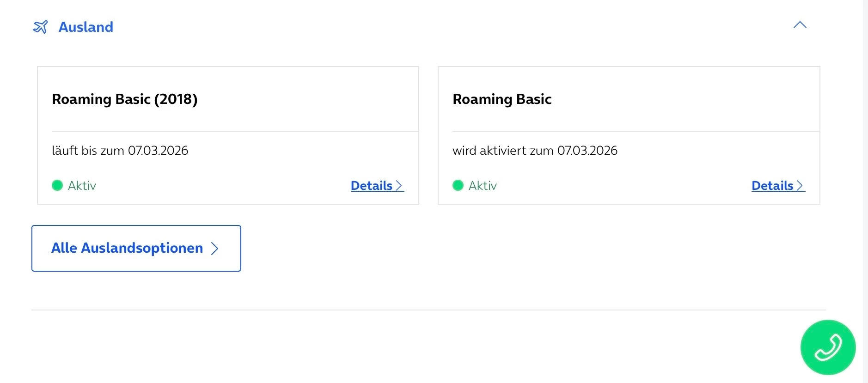Click green status dot in Roaming Basic (2018) card

57,185
